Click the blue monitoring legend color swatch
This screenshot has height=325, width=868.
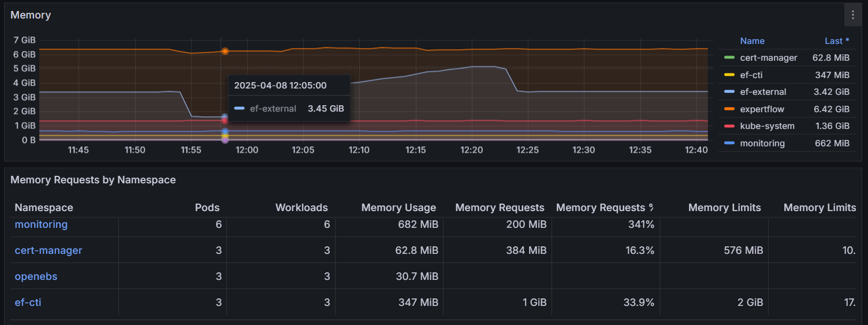click(729, 143)
